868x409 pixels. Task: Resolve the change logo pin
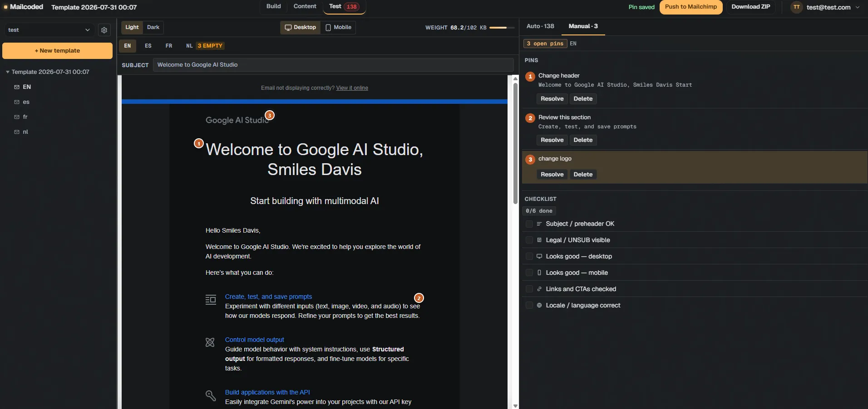[x=552, y=175]
